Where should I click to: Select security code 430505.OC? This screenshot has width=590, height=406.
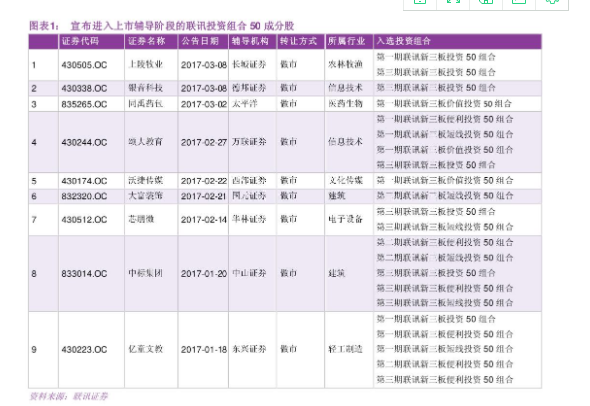pos(84,65)
